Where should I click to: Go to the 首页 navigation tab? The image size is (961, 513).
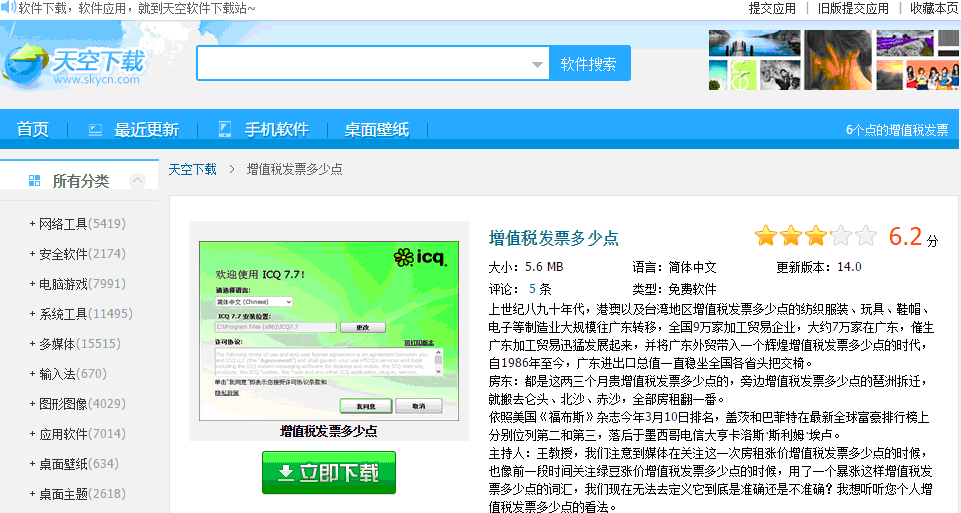click(33, 130)
